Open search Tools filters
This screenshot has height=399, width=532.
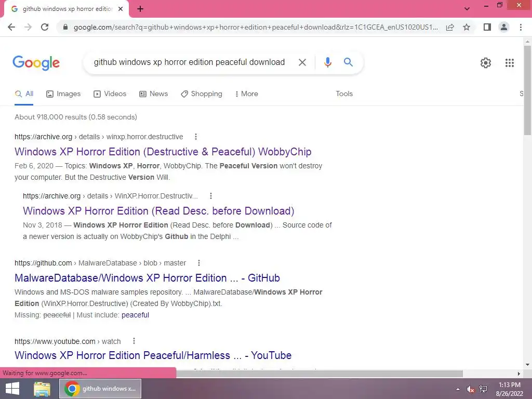[344, 94]
